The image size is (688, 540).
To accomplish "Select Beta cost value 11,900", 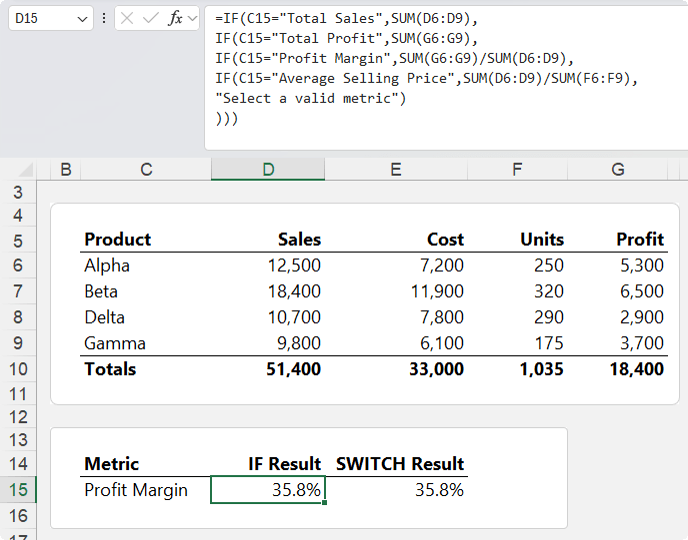I will pyautogui.click(x=396, y=291).
